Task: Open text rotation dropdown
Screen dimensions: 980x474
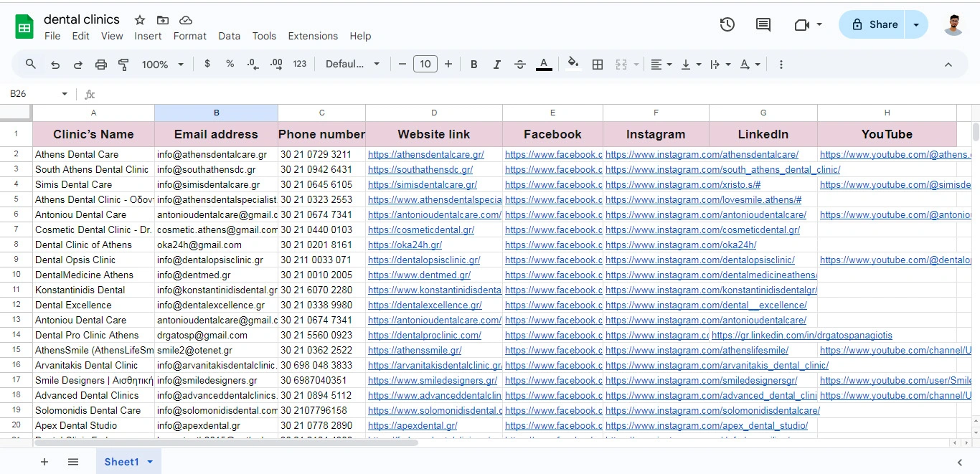Action: coord(750,65)
